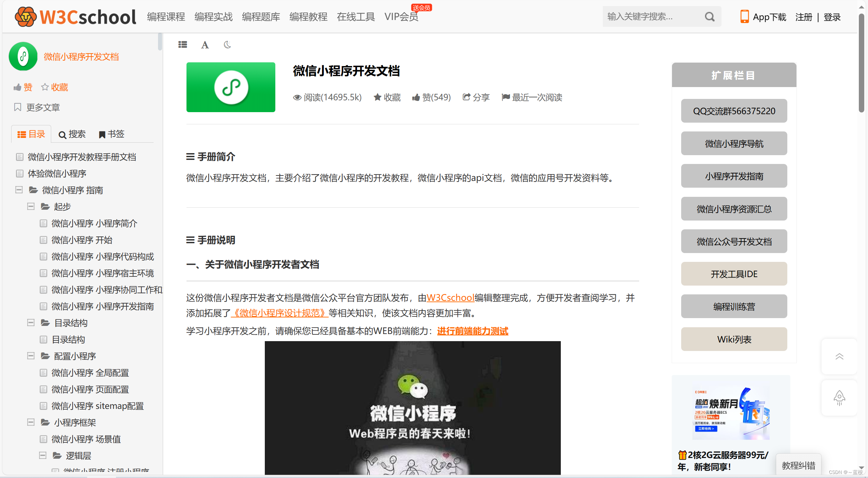The image size is (868, 478).
Task: Click the 小程序开发指南 button in 扩展栏目
Action: click(734, 176)
